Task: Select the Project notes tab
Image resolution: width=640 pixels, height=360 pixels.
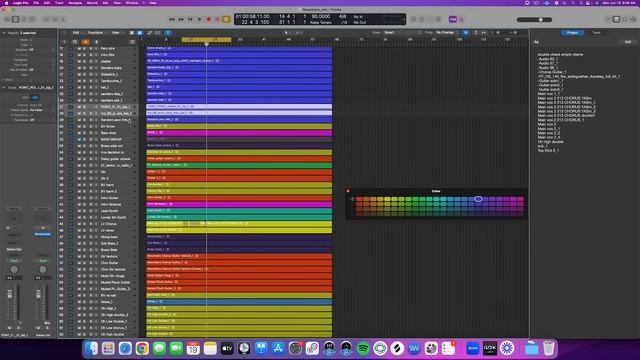Action: point(572,33)
